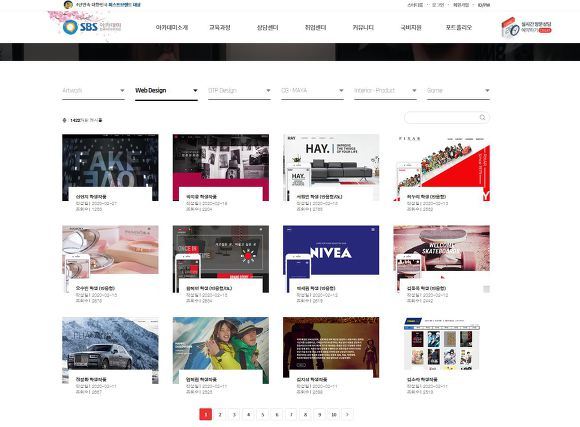The height and width of the screenshot is (427, 580).
Task: Click the award medal icon at top
Action: click(x=68, y=5)
